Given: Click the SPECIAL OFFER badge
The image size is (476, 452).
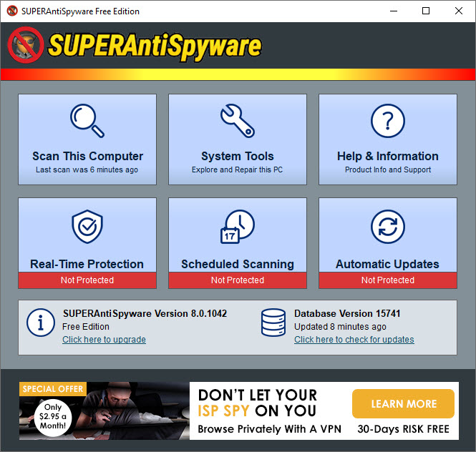Looking at the screenshot, I should pos(53,389).
